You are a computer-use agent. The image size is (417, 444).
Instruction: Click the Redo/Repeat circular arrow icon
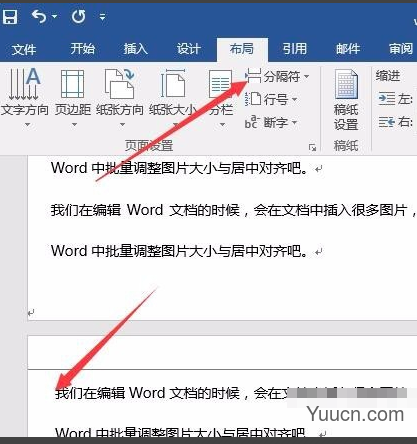point(79,16)
